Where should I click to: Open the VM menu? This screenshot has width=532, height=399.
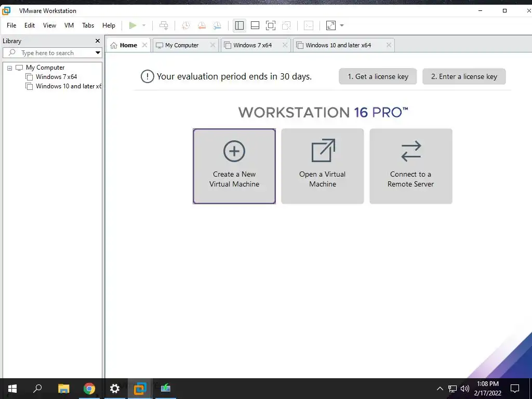click(69, 25)
